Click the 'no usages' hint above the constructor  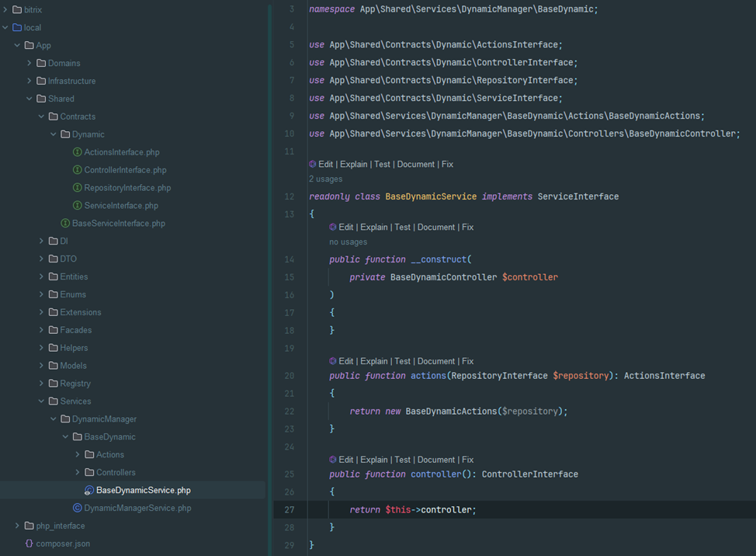(x=348, y=242)
